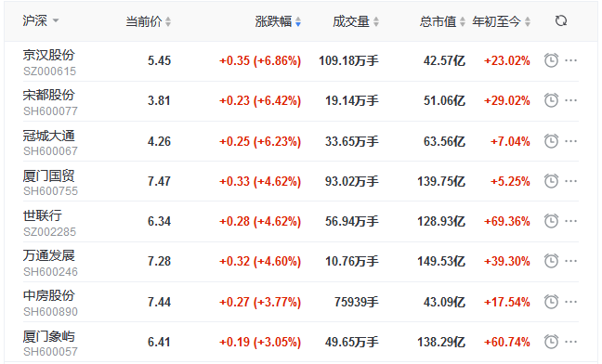The width and height of the screenshot is (602, 364).
Task: Select stock code SH600246
Action: pos(50,272)
